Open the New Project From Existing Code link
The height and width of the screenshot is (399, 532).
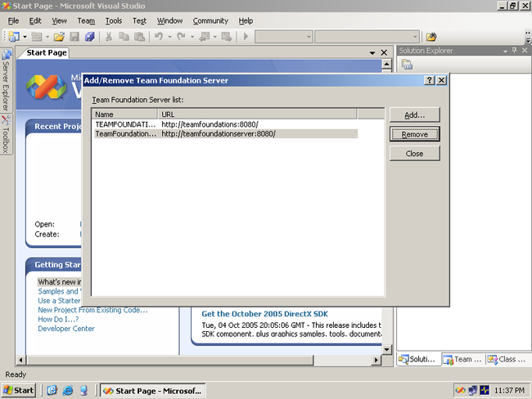pos(93,310)
